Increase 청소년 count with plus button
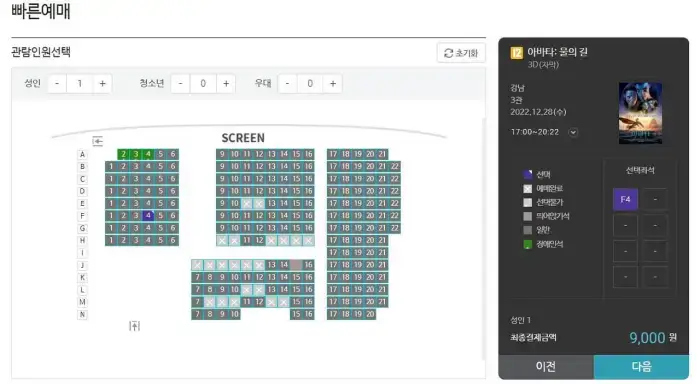 coord(226,83)
